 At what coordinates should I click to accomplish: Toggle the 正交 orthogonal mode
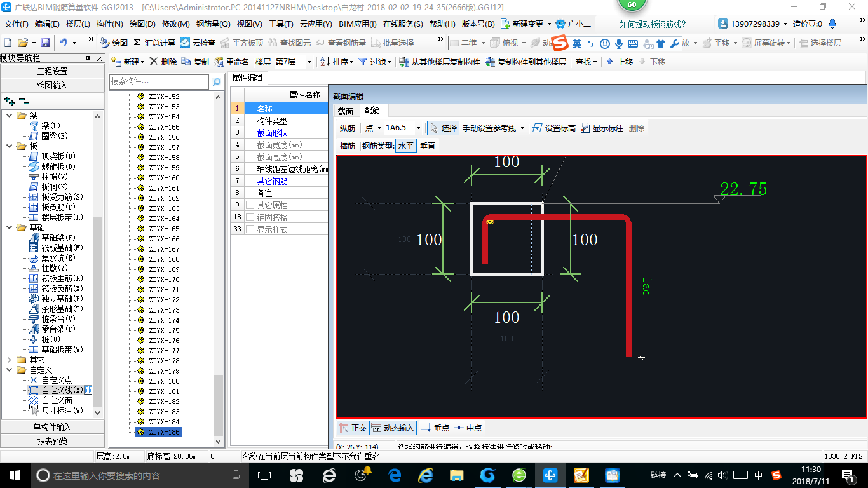(x=353, y=428)
